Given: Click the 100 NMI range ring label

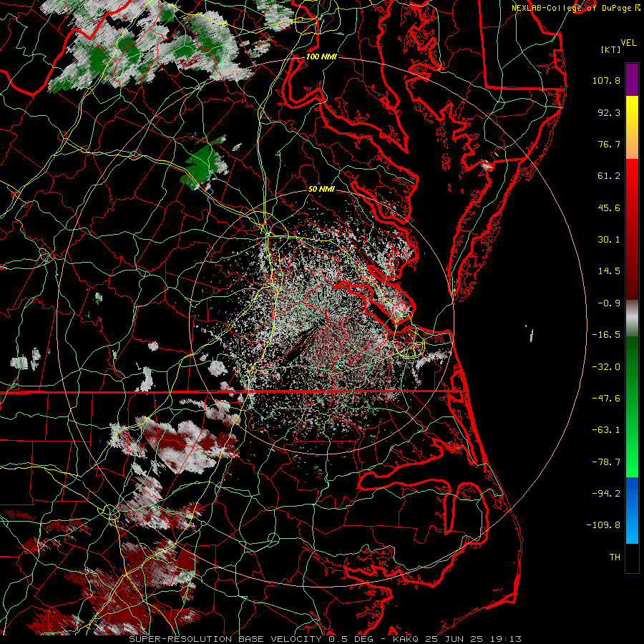Looking at the screenshot, I should coord(321,57).
